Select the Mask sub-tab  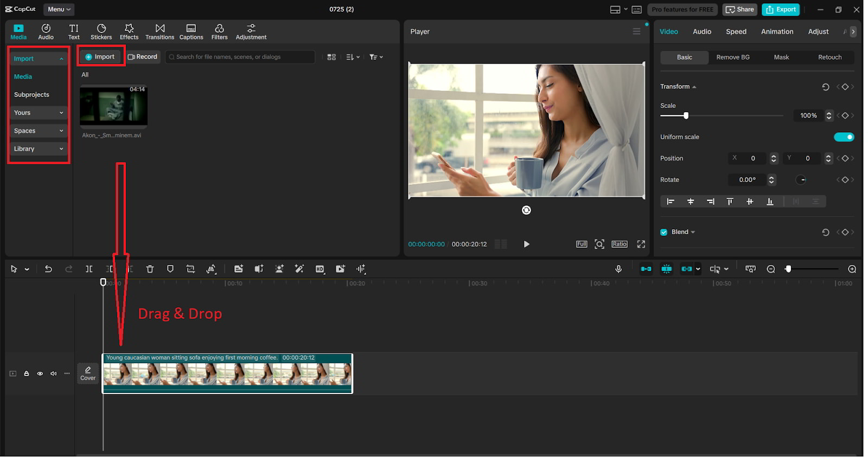(x=781, y=57)
